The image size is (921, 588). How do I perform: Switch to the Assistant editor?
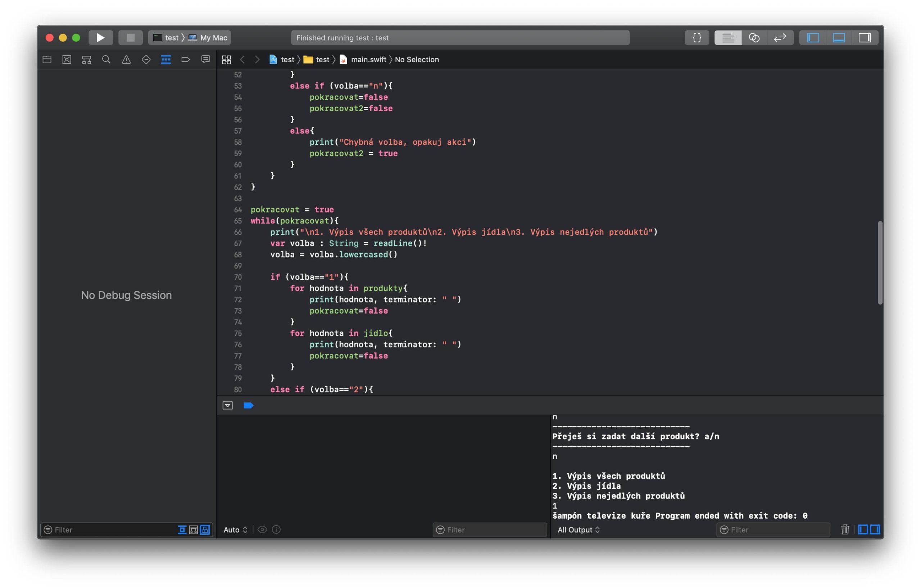(754, 37)
